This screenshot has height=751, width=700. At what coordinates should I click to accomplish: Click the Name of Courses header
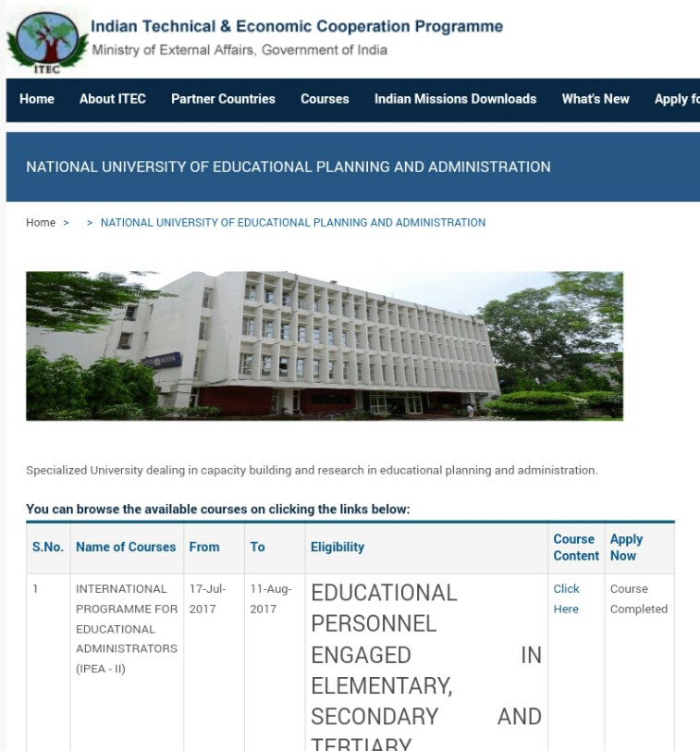click(x=126, y=547)
